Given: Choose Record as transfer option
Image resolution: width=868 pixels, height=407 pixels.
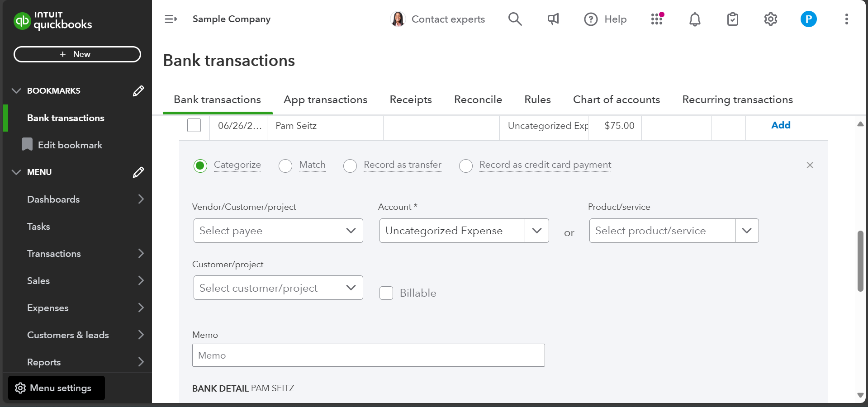Looking at the screenshot, I should pos(350,166).
